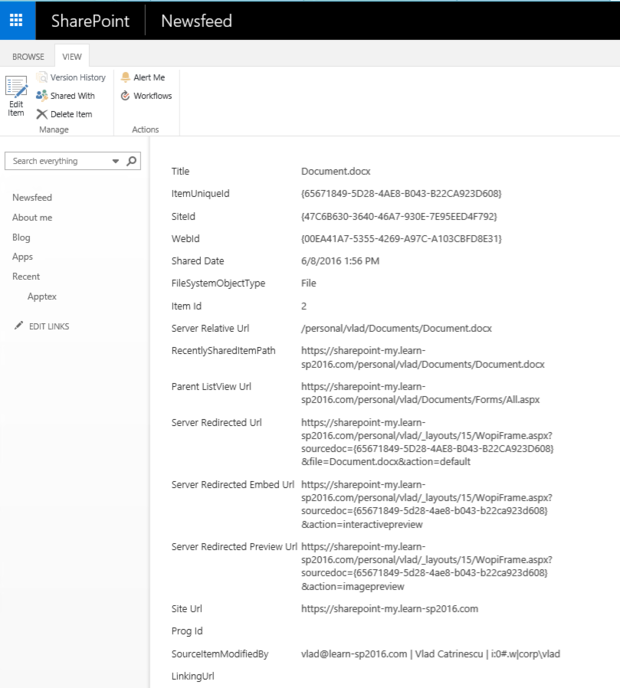Viewport: 620px width, 688px height.
Task: Click the RecentlySharedItemPath URL value
Action: click(x=423, y=358)
